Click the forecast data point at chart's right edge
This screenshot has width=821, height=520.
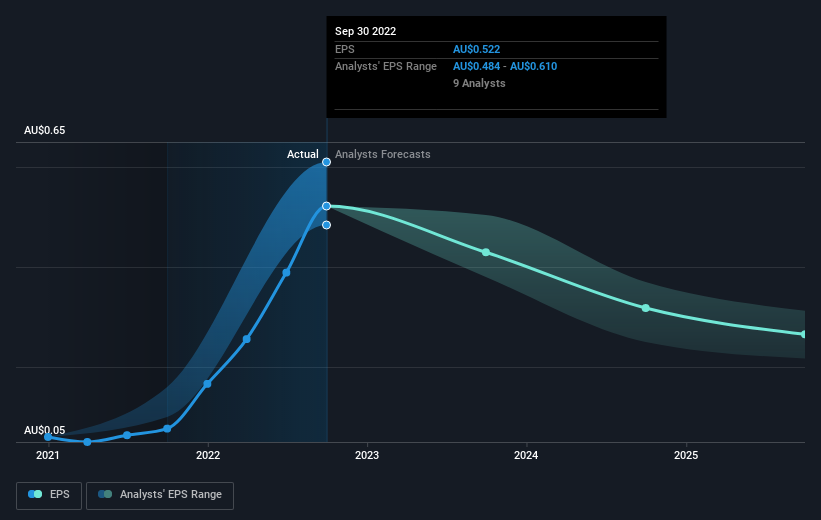click(804, 334)
